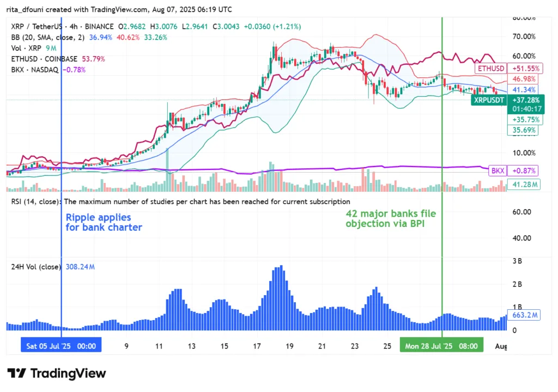Click the +0.0360 (+1.21%) change value
The image size is (558, 392).
pos(272,27)
